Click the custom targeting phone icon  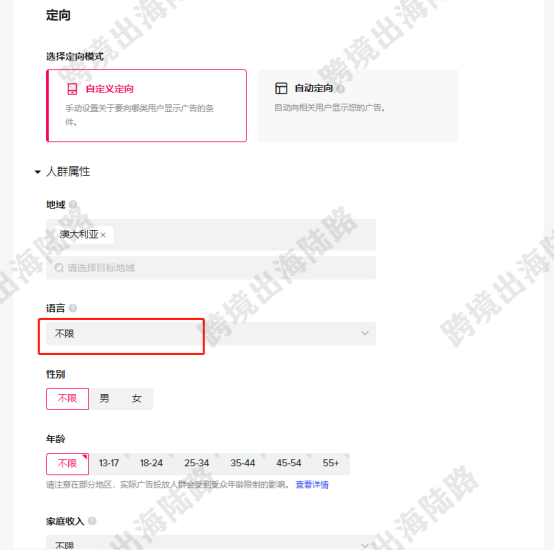point(72,89)
